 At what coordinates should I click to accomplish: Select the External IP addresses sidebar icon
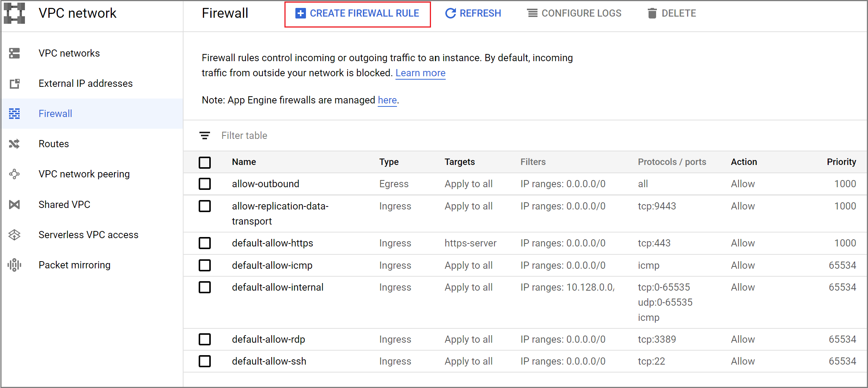14,83
